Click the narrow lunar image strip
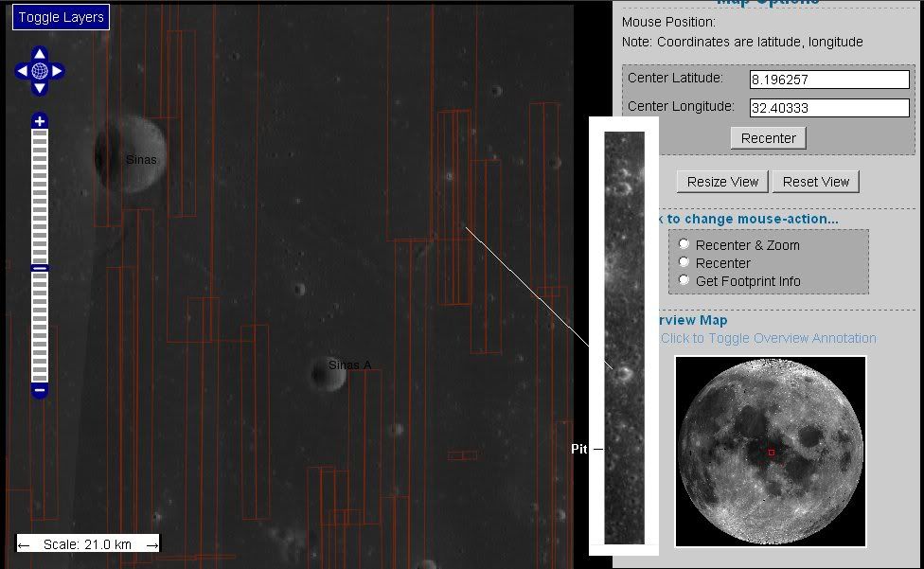Image resolution: width=924 pixels, height=569 pixels. 624,337
